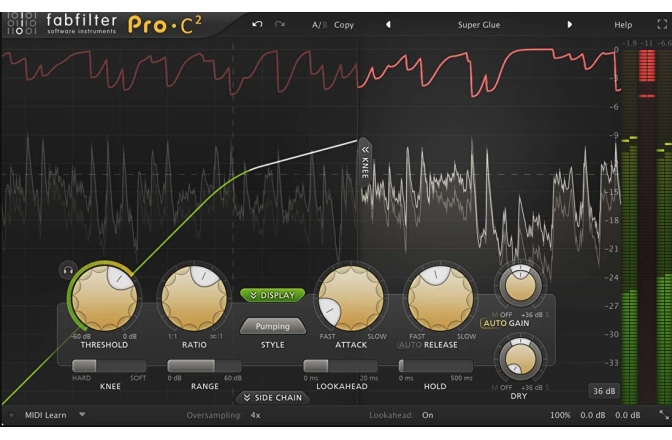
Task: Enable the headphone audition threshold icon
Action: pos(68,270)
